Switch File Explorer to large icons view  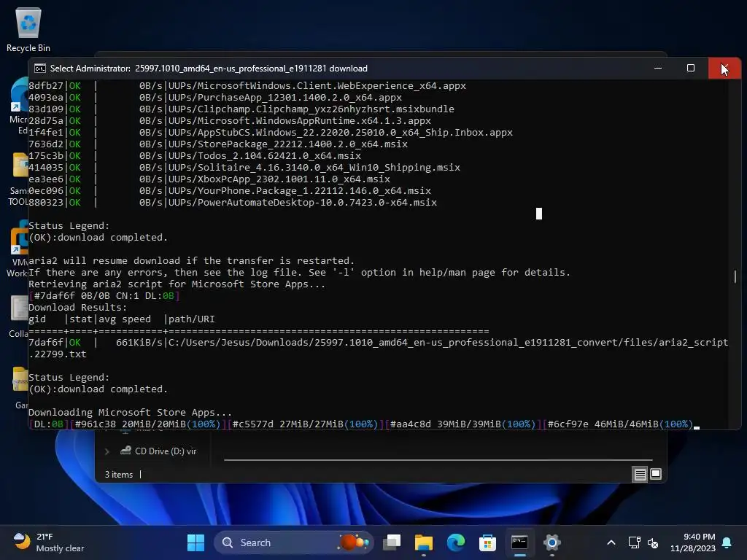click(x=656, y=474)
